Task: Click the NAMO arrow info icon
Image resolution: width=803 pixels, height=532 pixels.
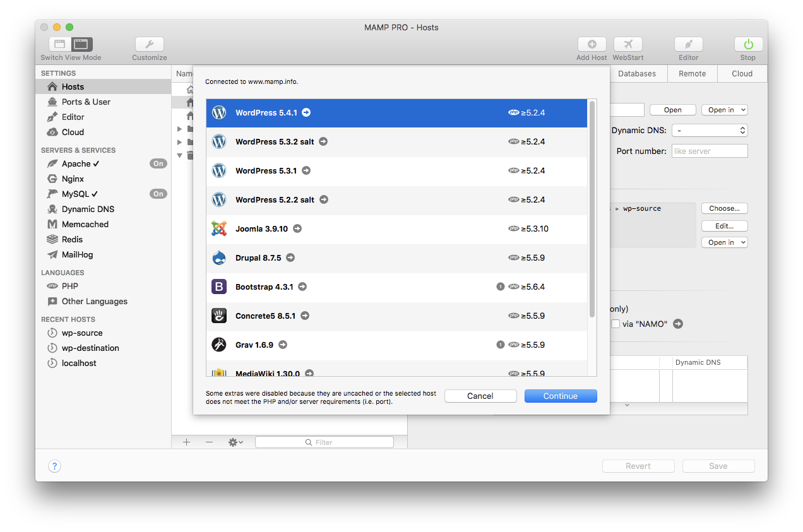Action: [x=678, y=324]
